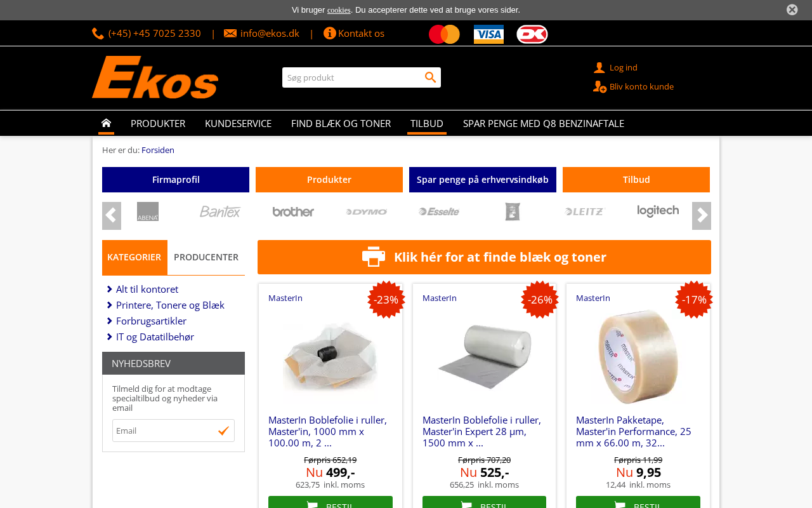Screen dimensions: 812x508
Task: Submit newsletter email with checkmark icon
Action: pyautogui.click(x=223, y=431)
